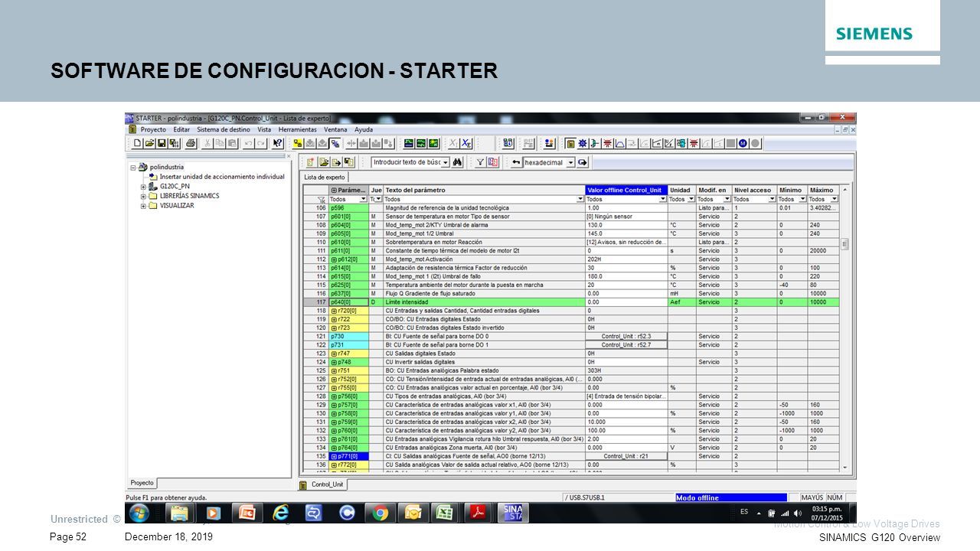The width and height of the screenshot is (980, 551).
Task: Select the Proyecto navigator tab
Action: pos(142,483)
